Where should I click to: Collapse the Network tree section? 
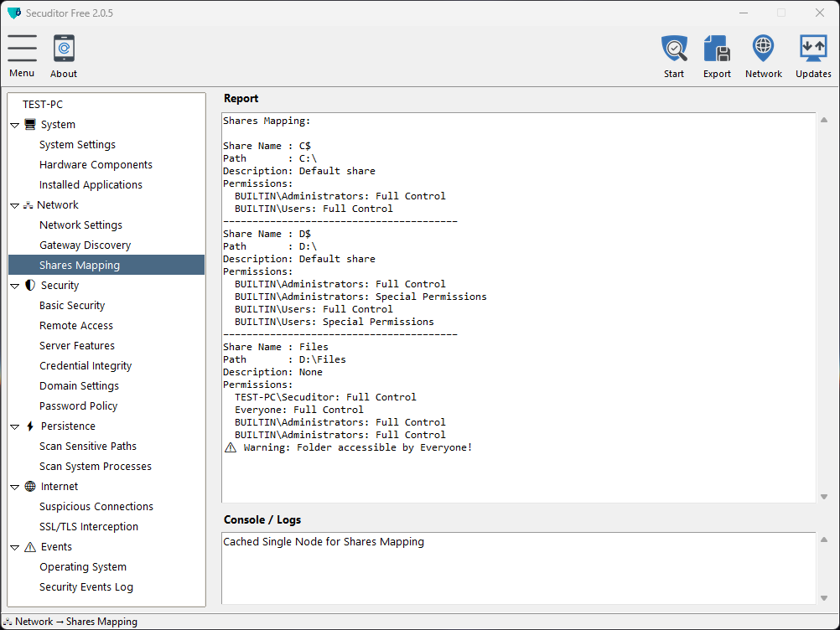point(15,205)
